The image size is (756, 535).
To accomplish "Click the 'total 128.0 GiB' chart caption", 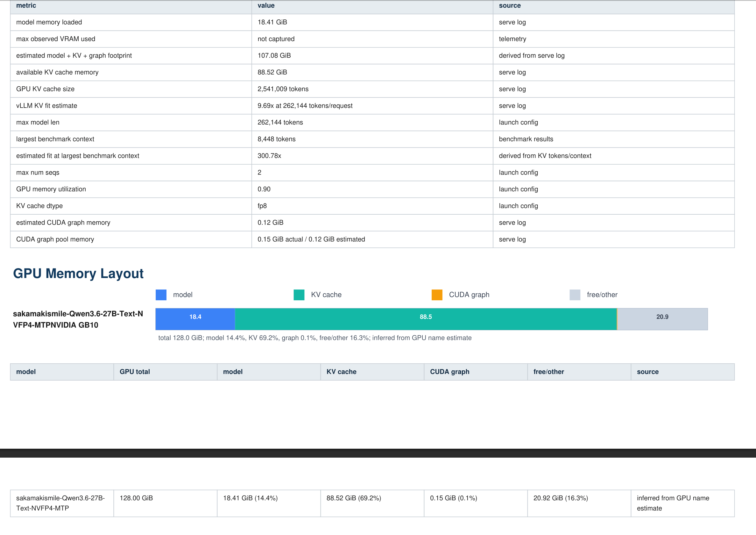I will click(x=315, y=338).
